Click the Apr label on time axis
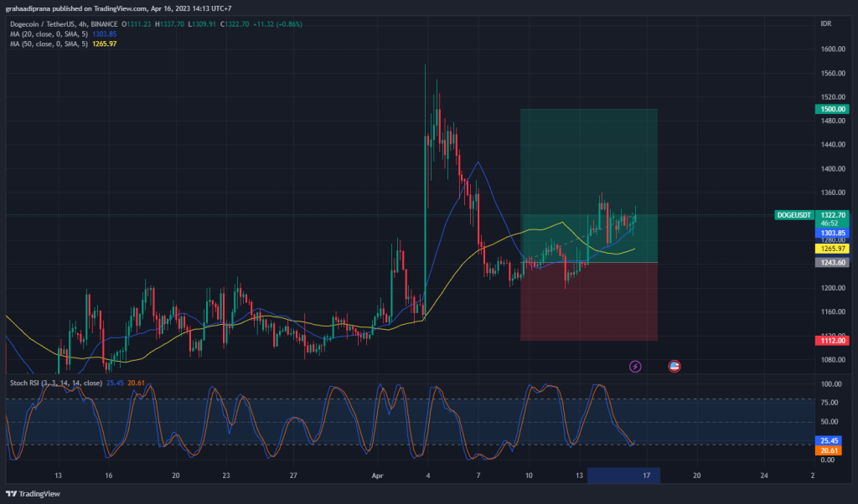This screenshot has height=504, width=858. pos(378,476)
